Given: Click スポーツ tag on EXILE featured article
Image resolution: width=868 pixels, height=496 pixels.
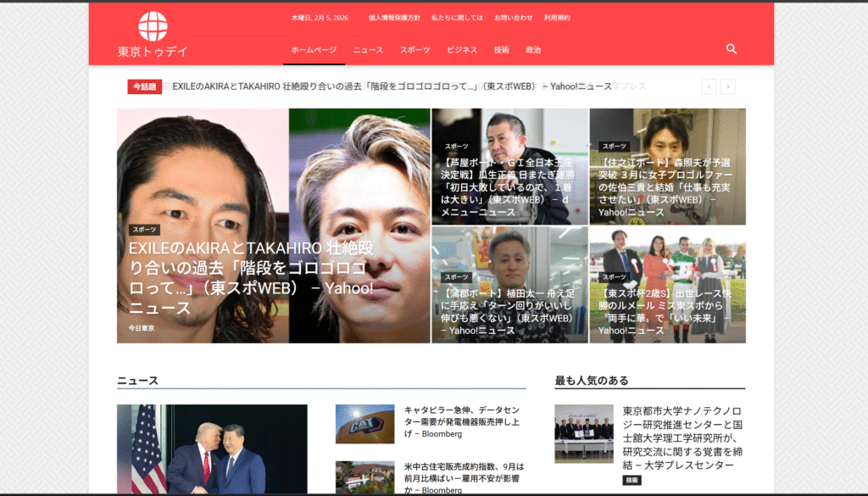Looking at the screenshot, I should tap(144, 230).
